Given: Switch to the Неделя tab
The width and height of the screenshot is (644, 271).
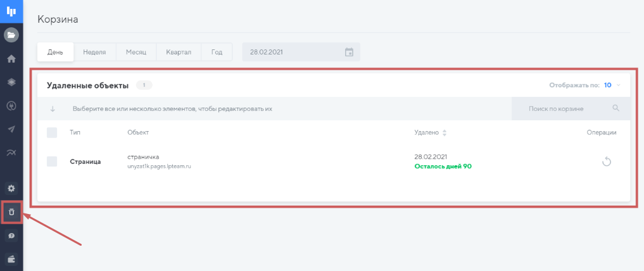Looking at the screenshot, I should 94,52.
